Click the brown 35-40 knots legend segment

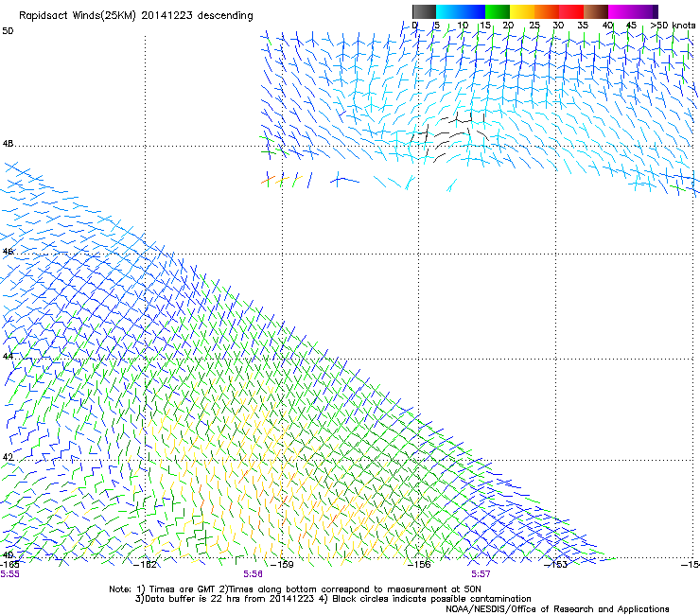pyautogui.click(x=596, y=11)
